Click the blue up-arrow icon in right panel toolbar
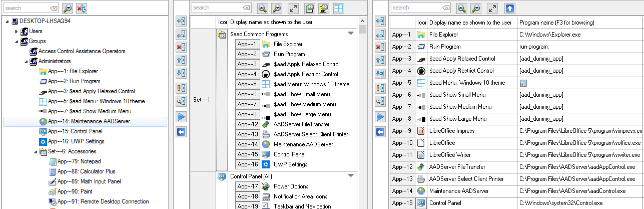 point(510,8)
